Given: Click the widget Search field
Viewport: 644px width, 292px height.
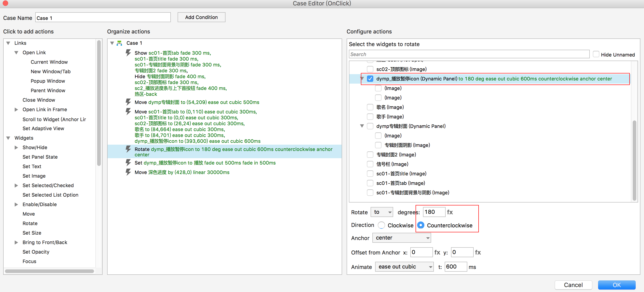Looking at the screenshot, I should (x=469, y=54).
